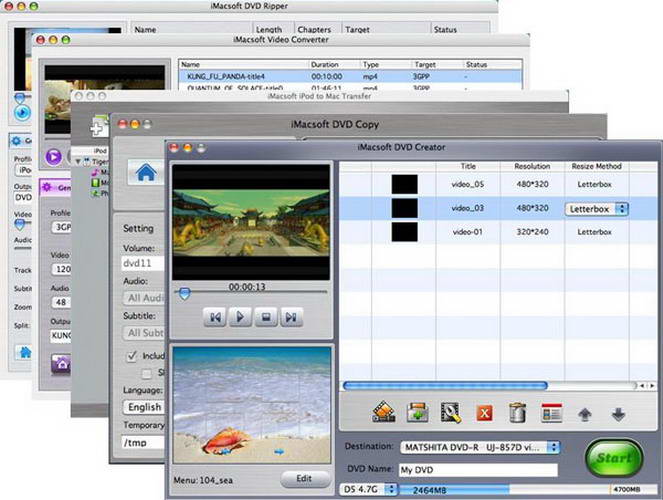Viewport: 663px width, 500px height.
Task: Open the Letterbox resize method dropdown
Action: pyautogui.click(x=597, y=209)
